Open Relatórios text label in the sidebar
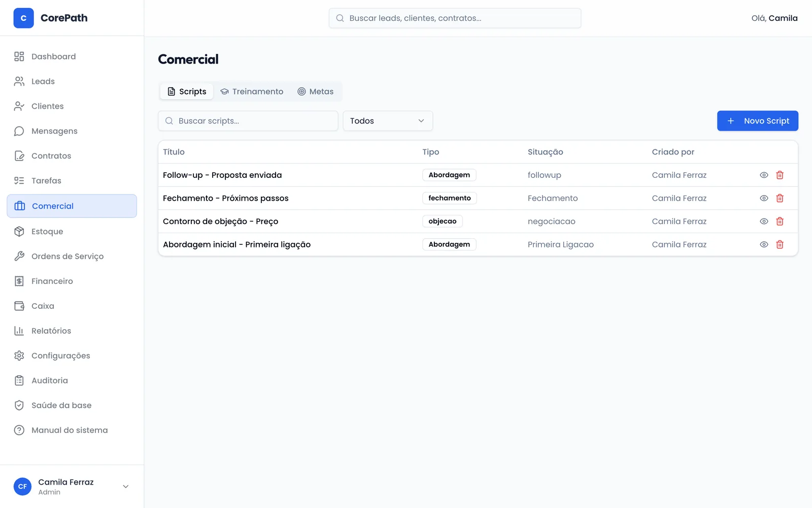812x508 pixels. (x=51, y=331)
